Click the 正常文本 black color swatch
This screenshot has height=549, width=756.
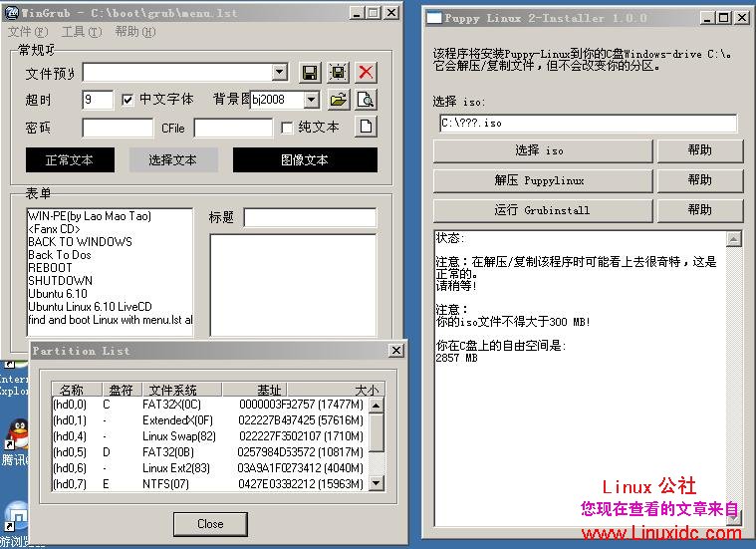point(70,160)
